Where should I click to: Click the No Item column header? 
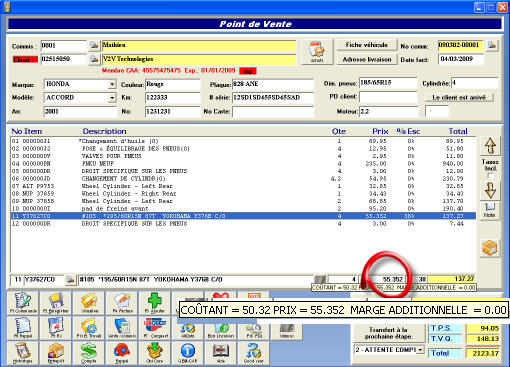pyautogui.click(x=27, y=131)
